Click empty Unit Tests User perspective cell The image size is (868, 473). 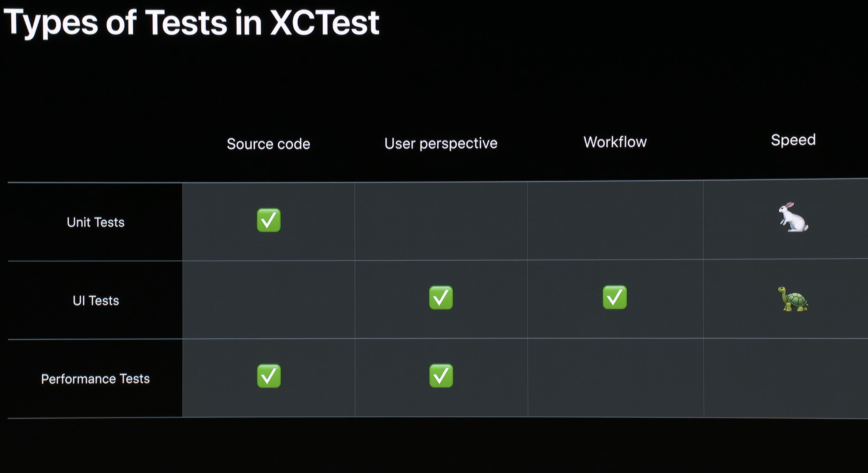[441, 222]
